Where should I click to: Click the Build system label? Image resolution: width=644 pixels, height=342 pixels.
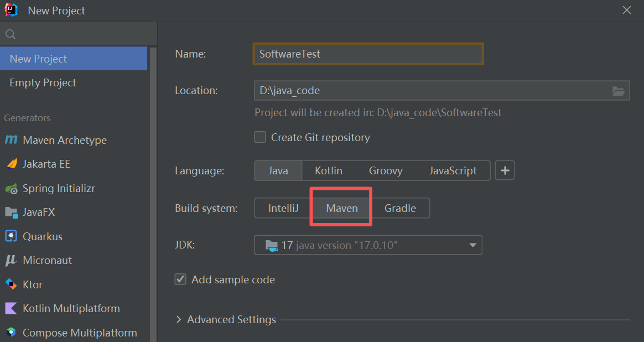tap(206, 209)
